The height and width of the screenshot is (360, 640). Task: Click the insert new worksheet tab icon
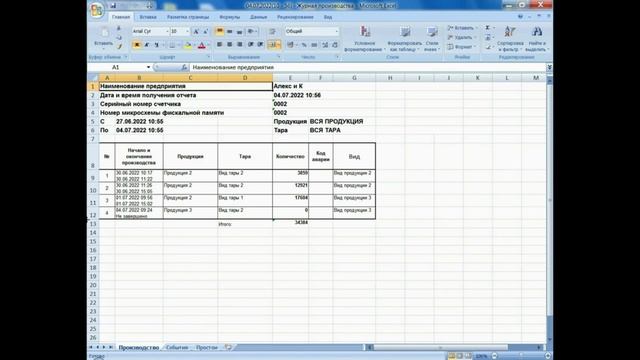[228, 348]
